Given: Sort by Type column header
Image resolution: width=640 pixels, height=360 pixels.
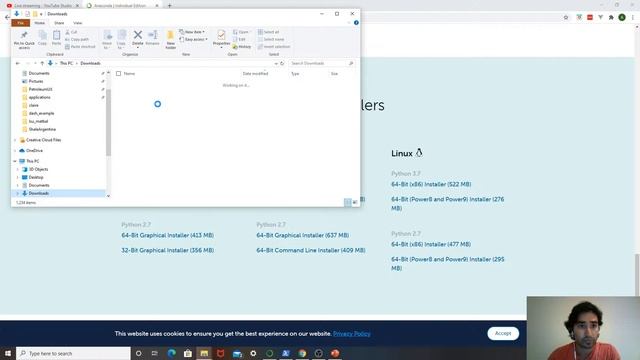Looking at the screenshot, I should tap(295, 73).
